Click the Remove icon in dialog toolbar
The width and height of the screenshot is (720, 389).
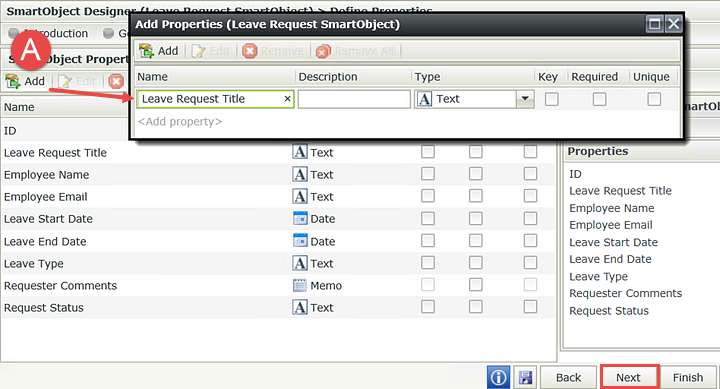click(x=249, y=51)
